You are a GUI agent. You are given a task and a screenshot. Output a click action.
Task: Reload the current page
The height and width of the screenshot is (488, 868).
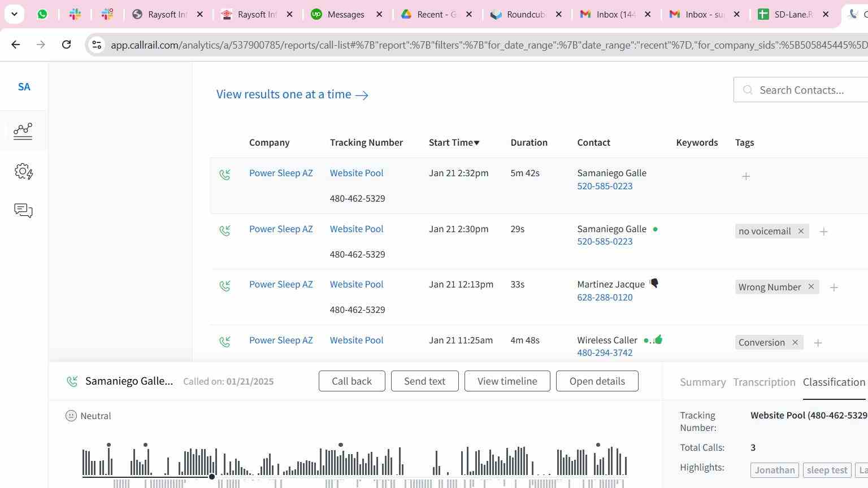(66, 44)
